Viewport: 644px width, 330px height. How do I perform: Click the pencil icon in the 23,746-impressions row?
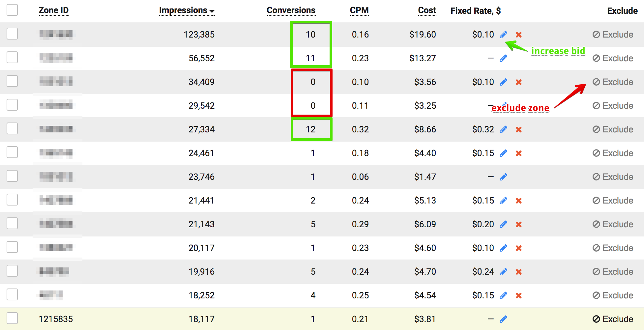503,177
